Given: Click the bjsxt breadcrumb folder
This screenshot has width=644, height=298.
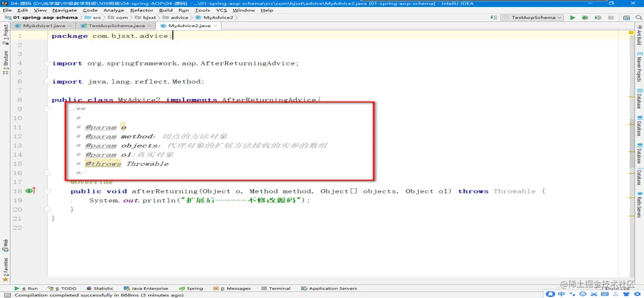Looking at the screenshot, I should 146,18.
